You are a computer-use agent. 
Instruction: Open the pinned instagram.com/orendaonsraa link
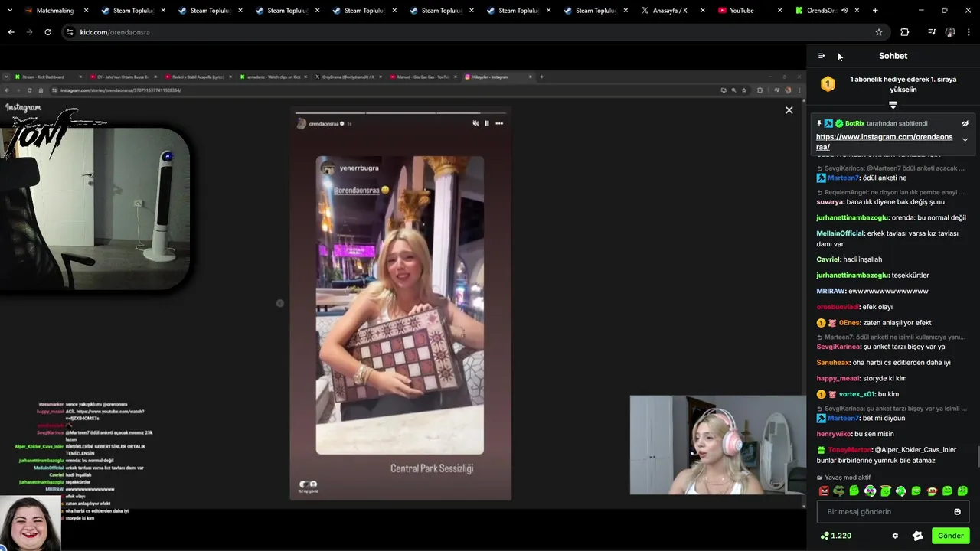click(x=884, y=142)
